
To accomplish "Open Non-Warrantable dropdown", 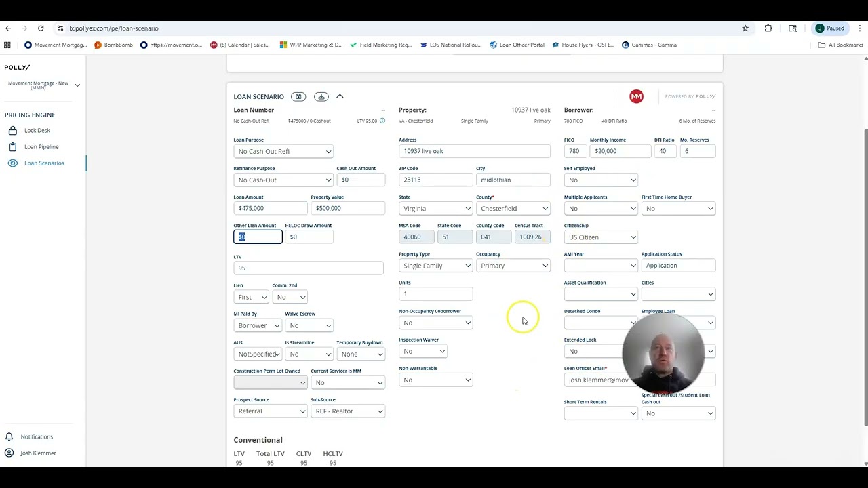I will (436, 380).
